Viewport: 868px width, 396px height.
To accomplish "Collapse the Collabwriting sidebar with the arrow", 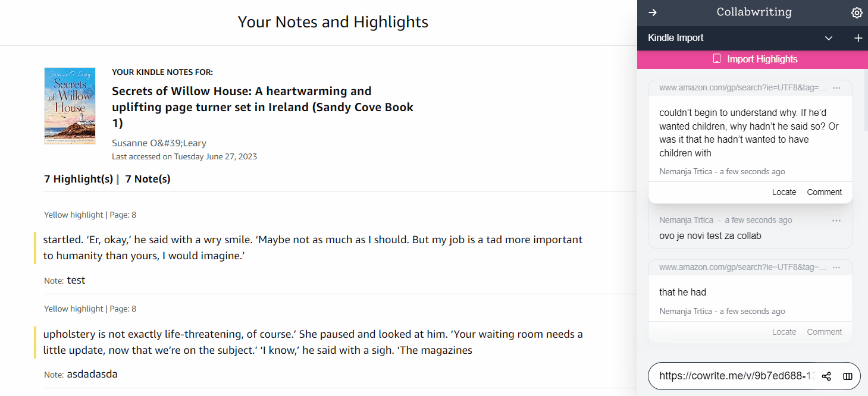I will [x=653, y=12].
